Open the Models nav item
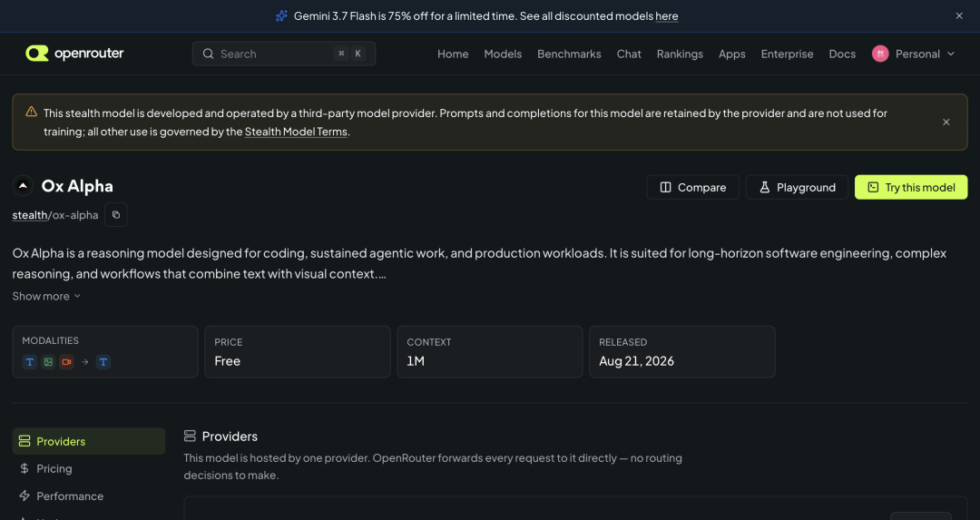980x520 pixels. 503,54
